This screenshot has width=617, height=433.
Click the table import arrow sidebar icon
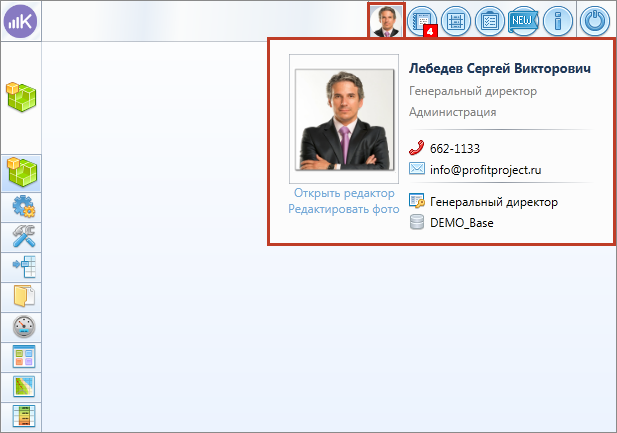24,266
